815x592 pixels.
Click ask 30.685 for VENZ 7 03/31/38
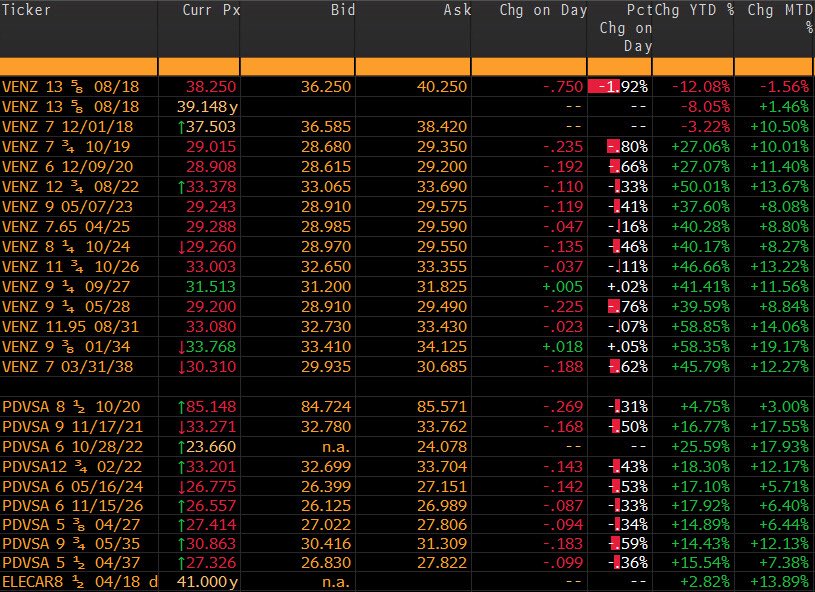tap(442, 367)
